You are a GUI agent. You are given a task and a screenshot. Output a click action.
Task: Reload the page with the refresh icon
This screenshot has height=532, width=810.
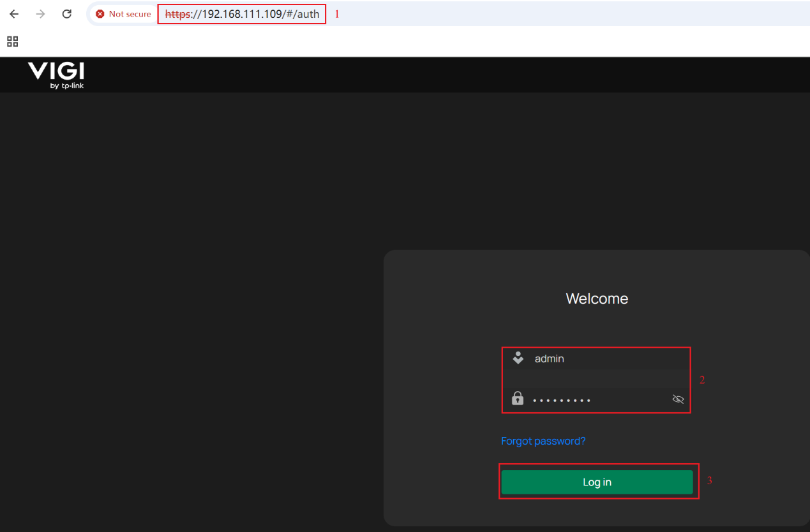click(66, 13)
